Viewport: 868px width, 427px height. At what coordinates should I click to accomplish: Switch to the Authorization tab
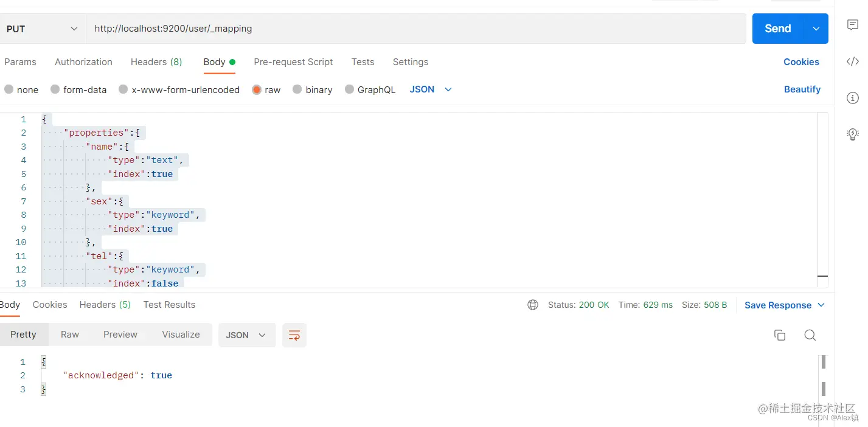pyautogui.click(x=83, y=62)
